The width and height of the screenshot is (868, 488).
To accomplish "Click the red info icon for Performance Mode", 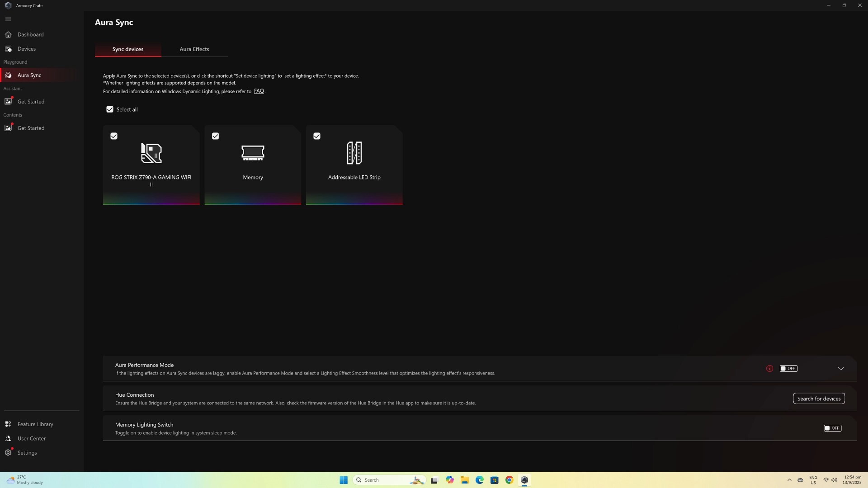I will tap(769, 369).
